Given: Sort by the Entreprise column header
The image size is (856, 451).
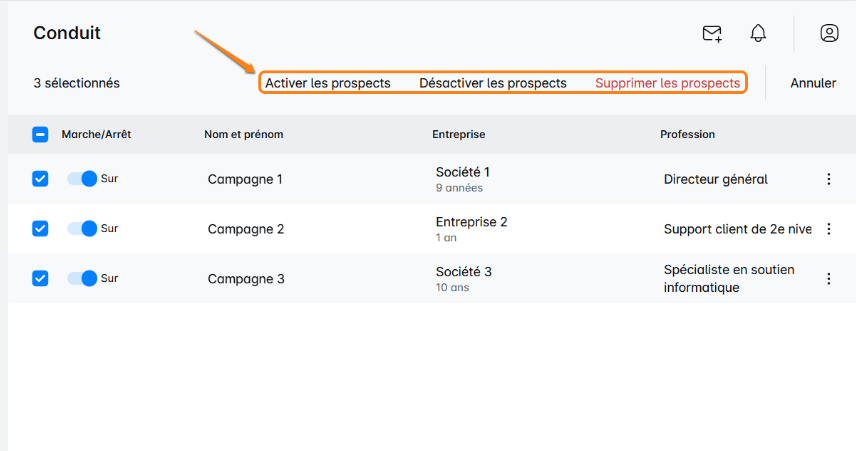Looking at the screenshot, I should point(459,134).
